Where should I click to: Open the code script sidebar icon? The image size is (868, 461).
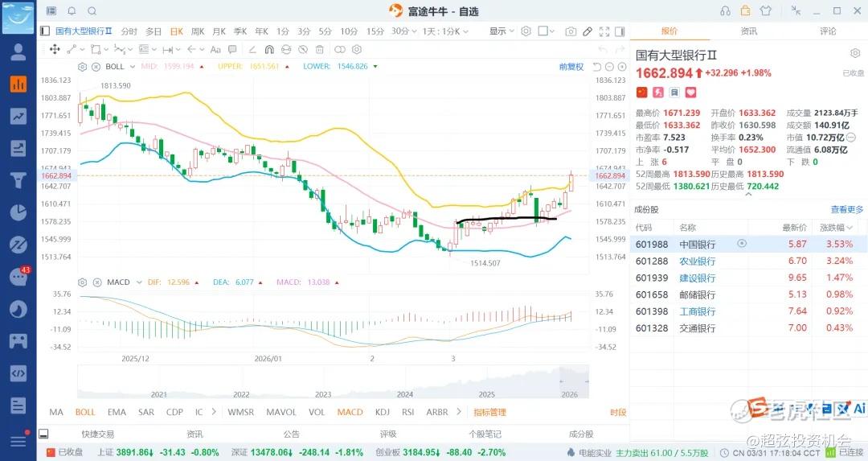[x=18, y=373]
